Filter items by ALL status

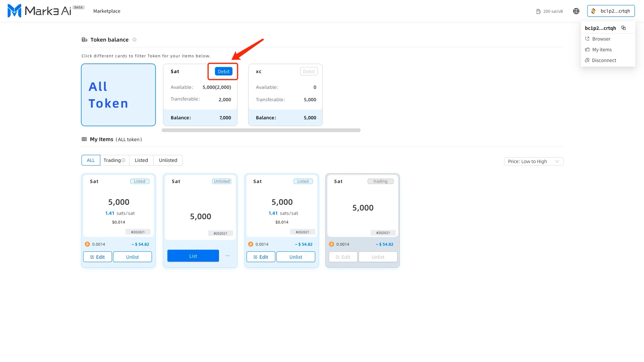[91, 160]
